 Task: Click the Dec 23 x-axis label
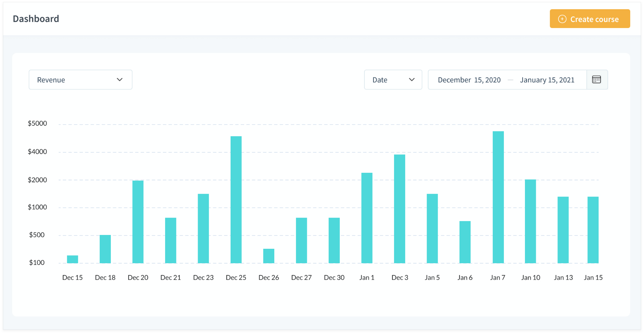pos(203,277)
